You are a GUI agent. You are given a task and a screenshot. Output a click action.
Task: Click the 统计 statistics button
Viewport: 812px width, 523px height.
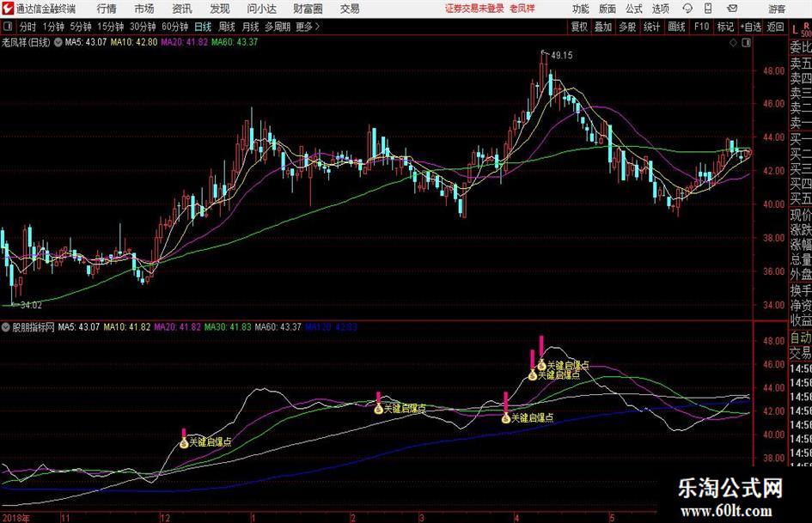651,27
